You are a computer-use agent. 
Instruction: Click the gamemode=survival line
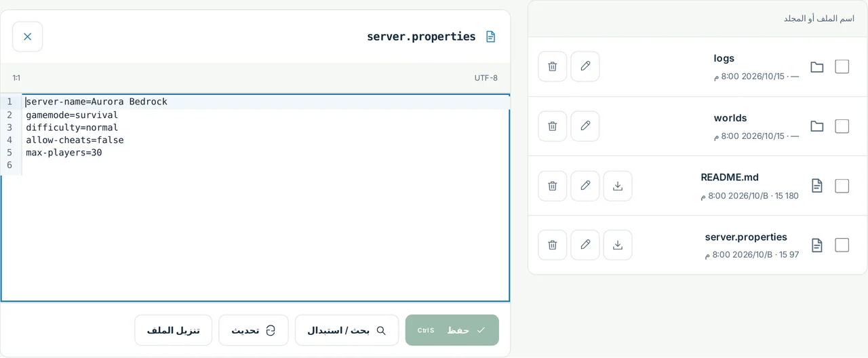coord(265,115)
